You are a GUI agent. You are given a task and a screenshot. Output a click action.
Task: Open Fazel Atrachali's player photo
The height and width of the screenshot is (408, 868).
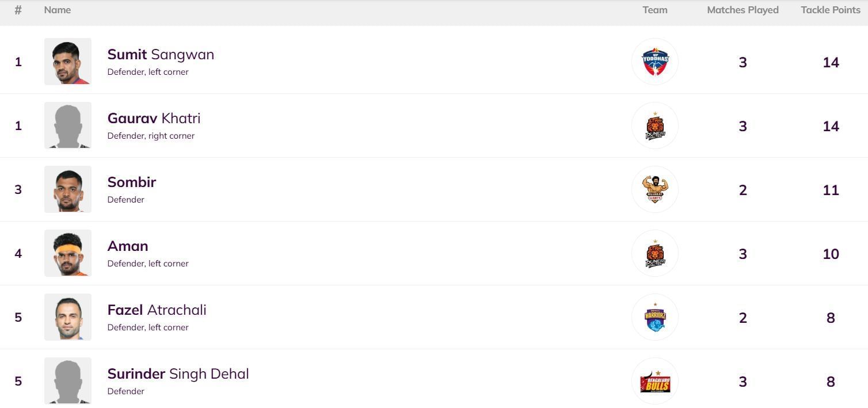click(68, 317)
